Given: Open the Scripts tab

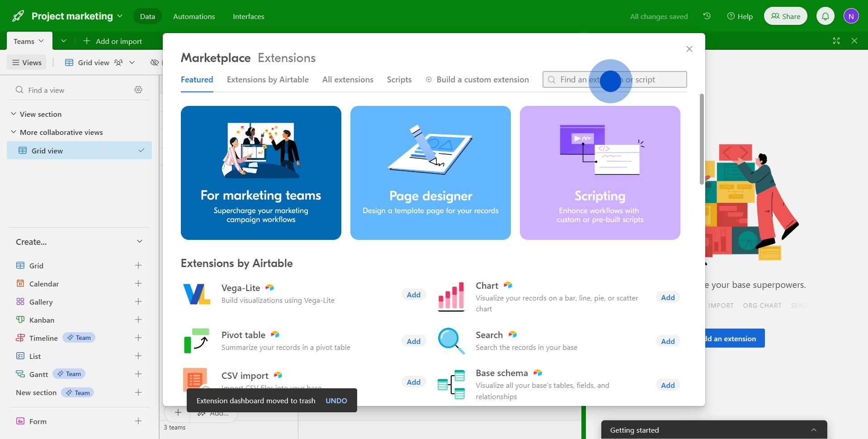Looking at the screenshot, I should coord(399,80).
